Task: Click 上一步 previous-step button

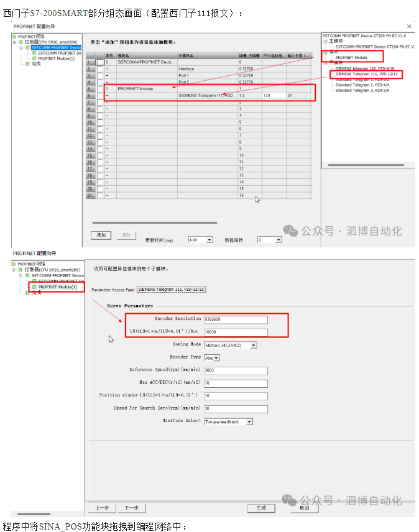Action: click(x=102, y=508)
